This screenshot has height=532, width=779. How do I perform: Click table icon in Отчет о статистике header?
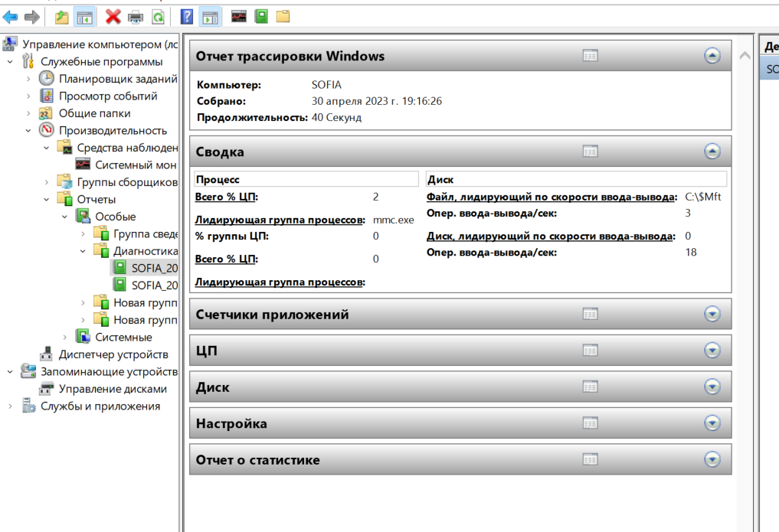591,459
